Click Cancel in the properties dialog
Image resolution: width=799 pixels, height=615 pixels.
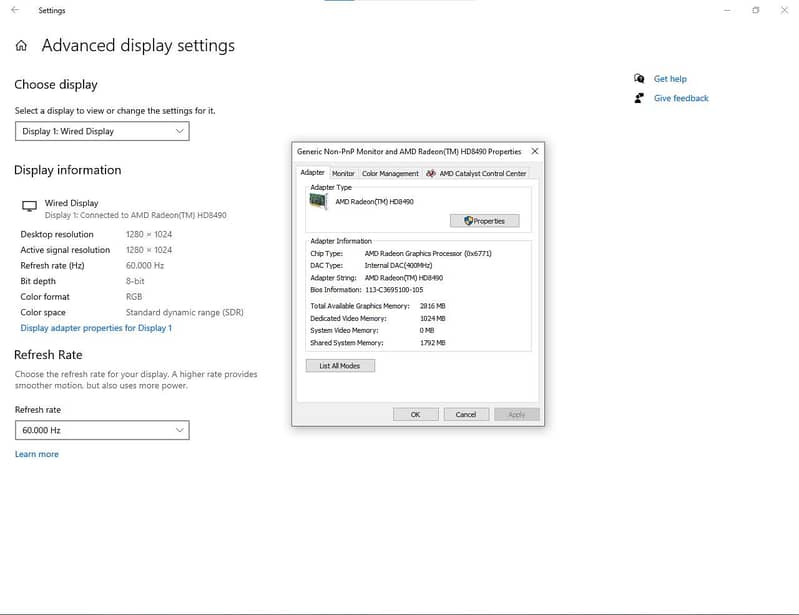pyautogui.click(x=466, y=414)
